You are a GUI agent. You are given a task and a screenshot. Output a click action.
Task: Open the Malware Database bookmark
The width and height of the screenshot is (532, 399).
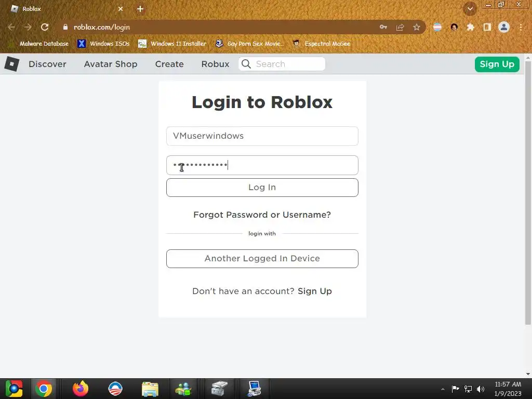[x=39, y=44]
